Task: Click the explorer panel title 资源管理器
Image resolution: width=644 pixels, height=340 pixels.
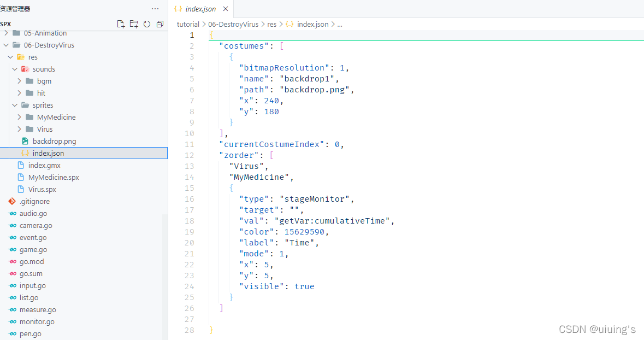Action: (15, 9)
